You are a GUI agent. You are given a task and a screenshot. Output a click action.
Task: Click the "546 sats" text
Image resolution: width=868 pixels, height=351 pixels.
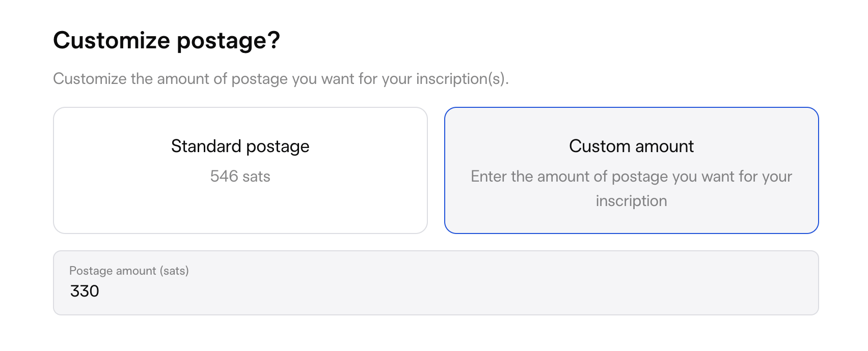240,177
